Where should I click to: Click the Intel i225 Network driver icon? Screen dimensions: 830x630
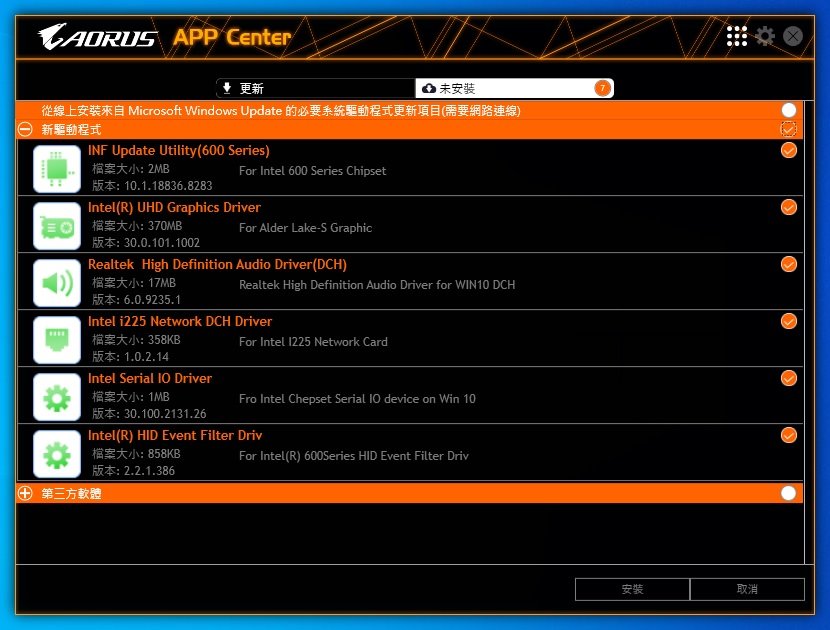57,340
